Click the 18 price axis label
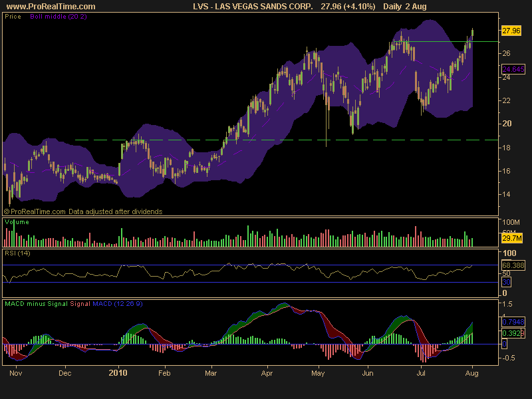This screenshot has height=399, width=532. [x=507, y=148]
